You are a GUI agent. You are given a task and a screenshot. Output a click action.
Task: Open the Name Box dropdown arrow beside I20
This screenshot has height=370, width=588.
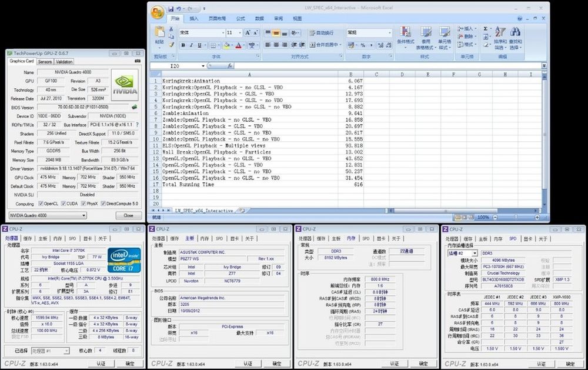coord(203,66)
